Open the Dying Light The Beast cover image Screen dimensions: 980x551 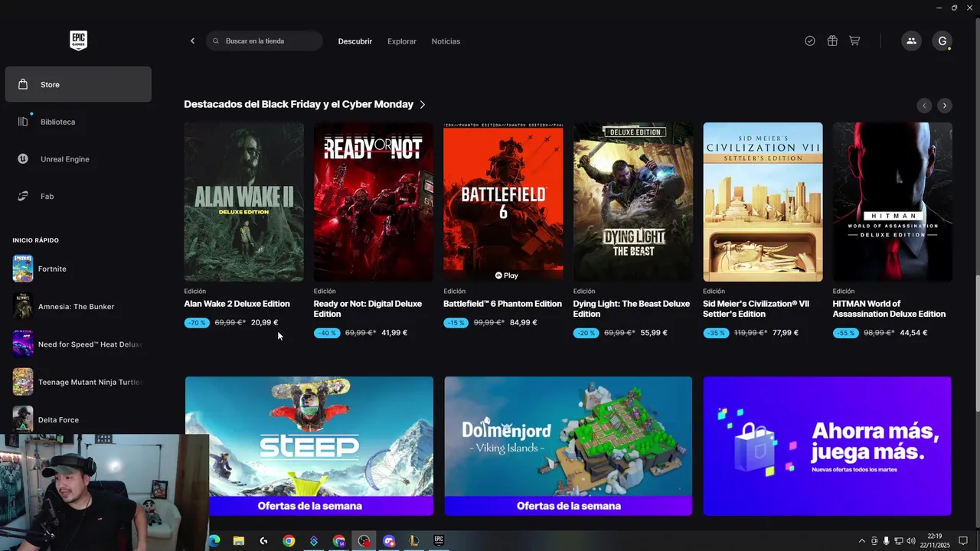pyautogui.click(x=633, y=202)
